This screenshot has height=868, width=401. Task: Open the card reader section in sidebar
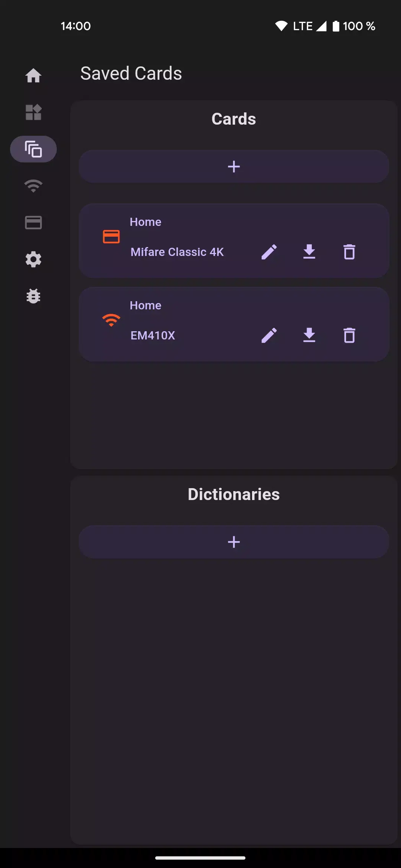(33, 222)
